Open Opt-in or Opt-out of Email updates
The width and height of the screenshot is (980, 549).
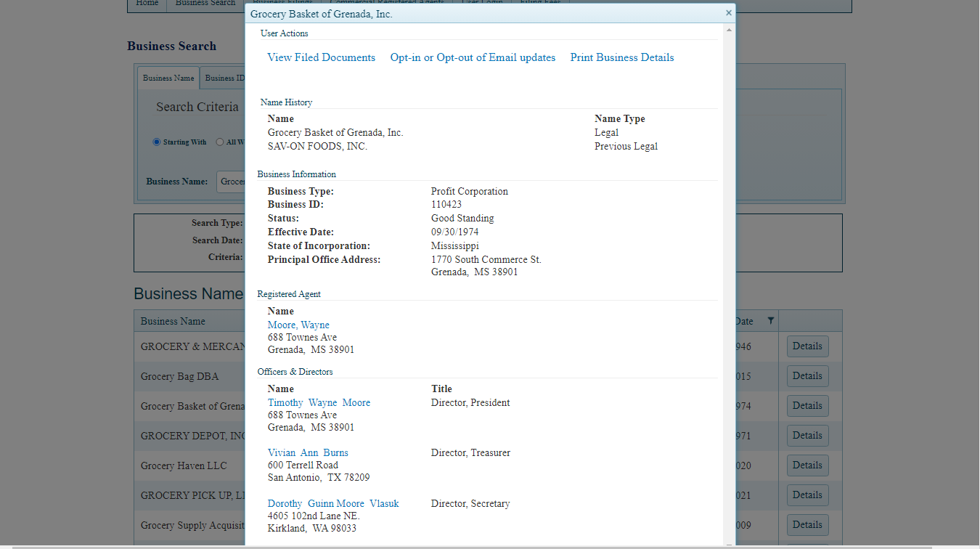click(473, 57)
